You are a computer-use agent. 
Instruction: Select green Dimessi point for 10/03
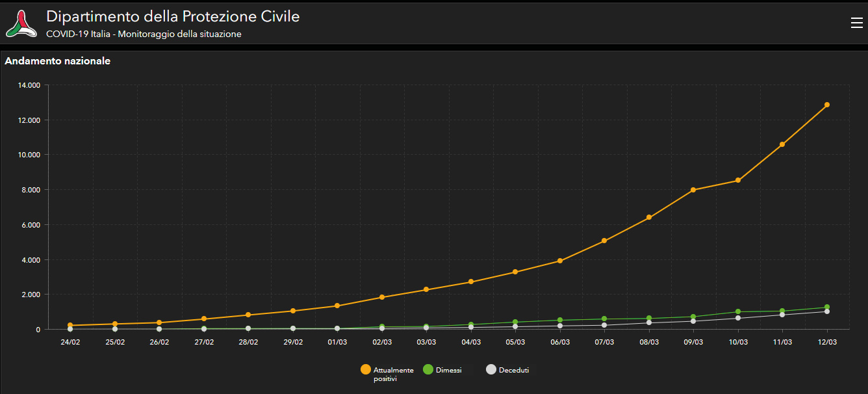tap(738, 311)
